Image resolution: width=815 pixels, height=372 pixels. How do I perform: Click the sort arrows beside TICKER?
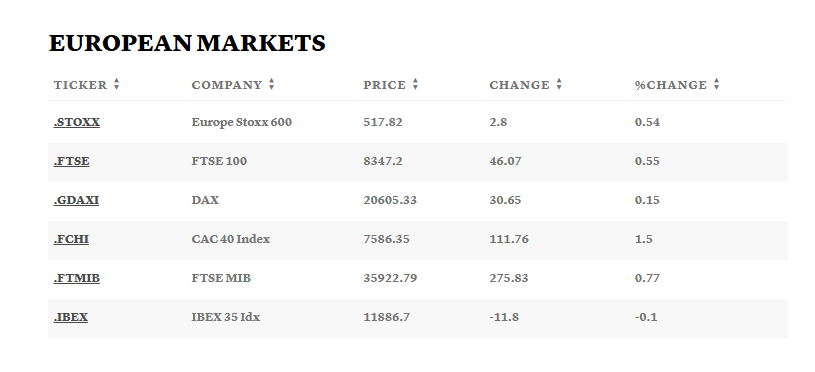click(x=116, y=84)
